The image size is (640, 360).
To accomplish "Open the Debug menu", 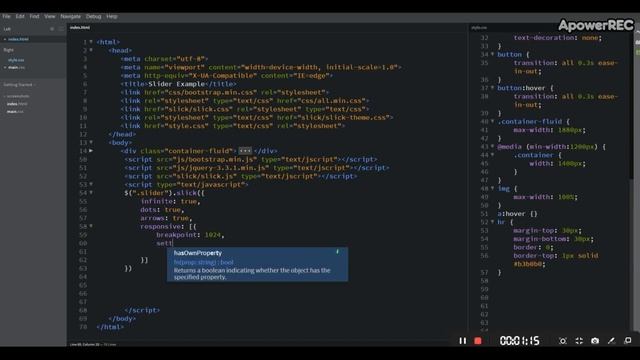I will 93,17.
